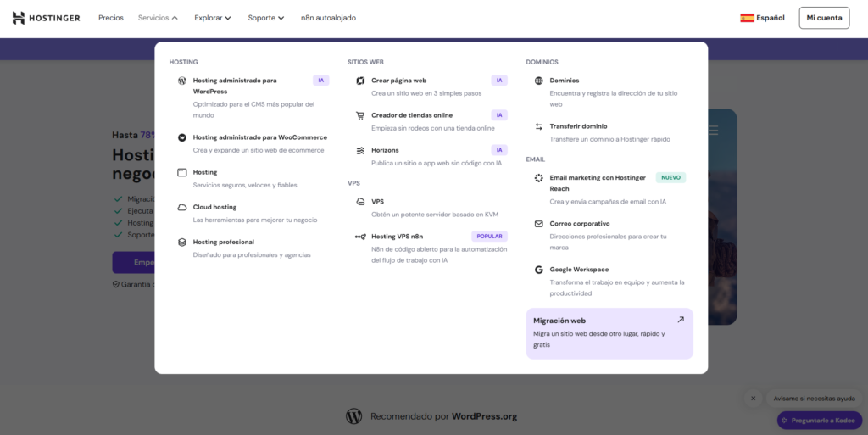
Task: Click the Google Workspace G icon
Action: [539, 270]
